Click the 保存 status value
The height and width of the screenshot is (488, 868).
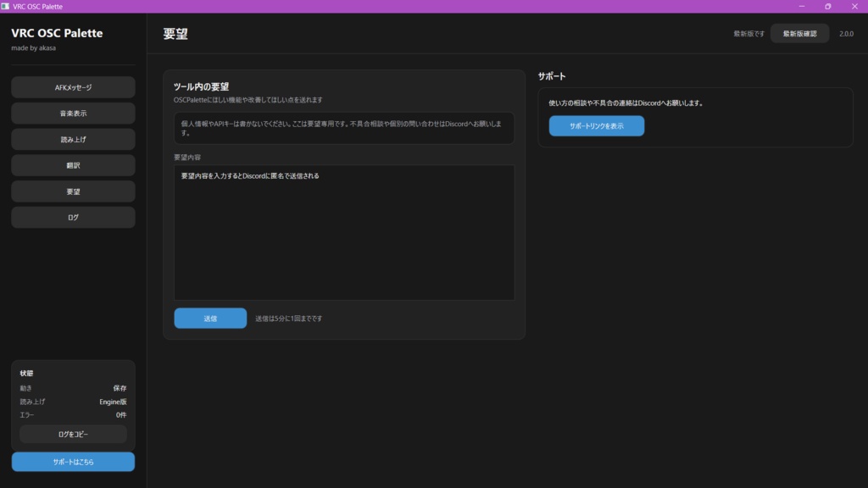coord(120,388)
